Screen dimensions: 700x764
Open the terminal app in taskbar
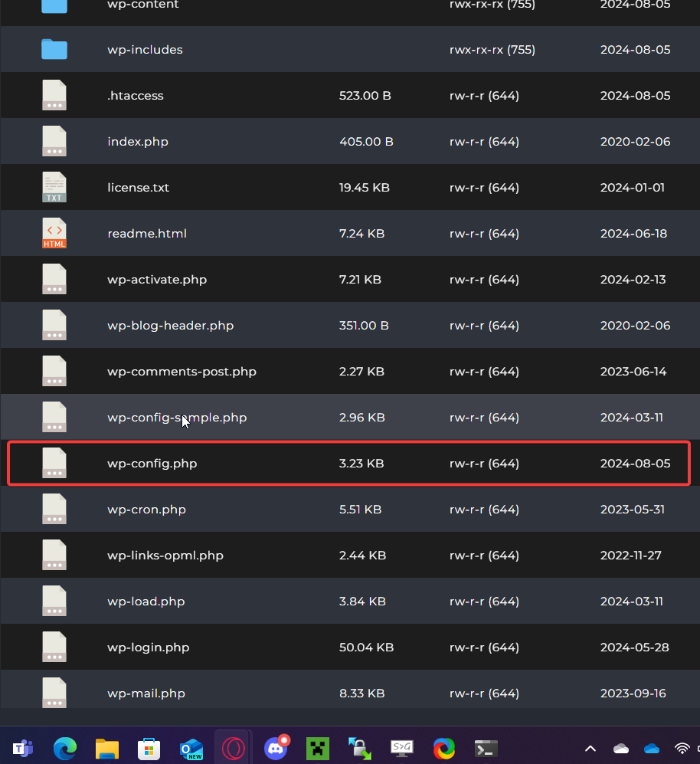tap(486, 748)
